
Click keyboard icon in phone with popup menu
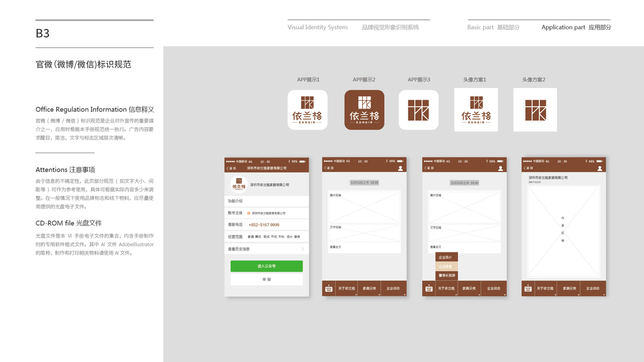(x=429, y=288)
